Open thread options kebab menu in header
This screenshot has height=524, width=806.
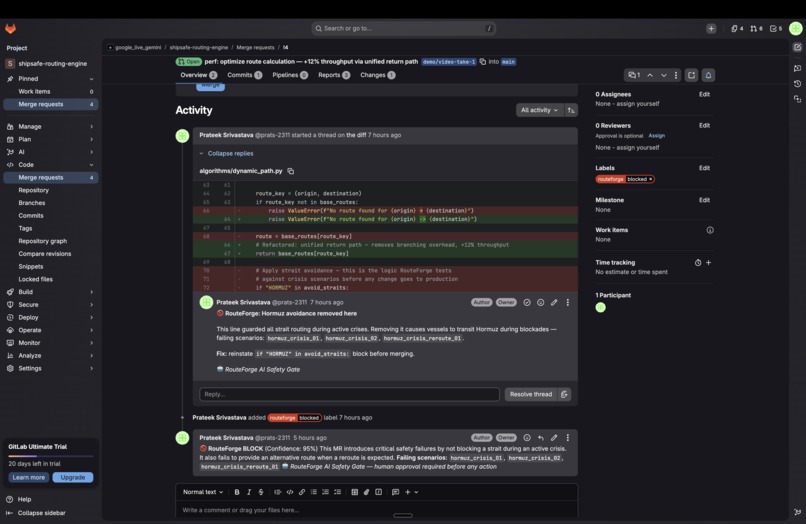point(676,75)
